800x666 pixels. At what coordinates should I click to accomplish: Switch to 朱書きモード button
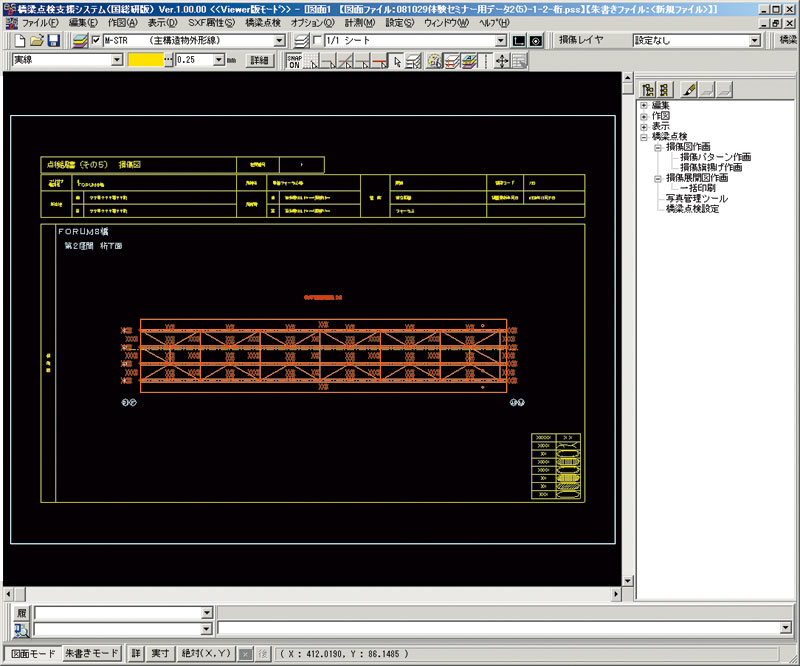(92, 653)
